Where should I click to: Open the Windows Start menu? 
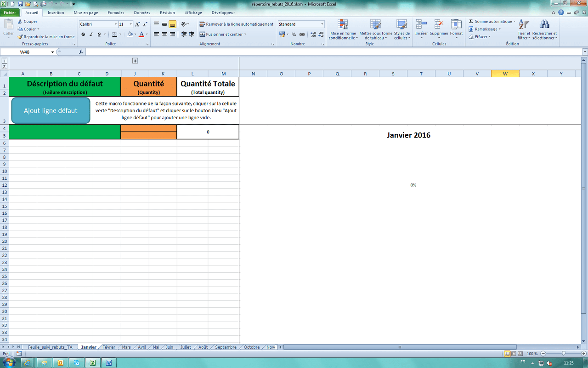coord(9,362)
